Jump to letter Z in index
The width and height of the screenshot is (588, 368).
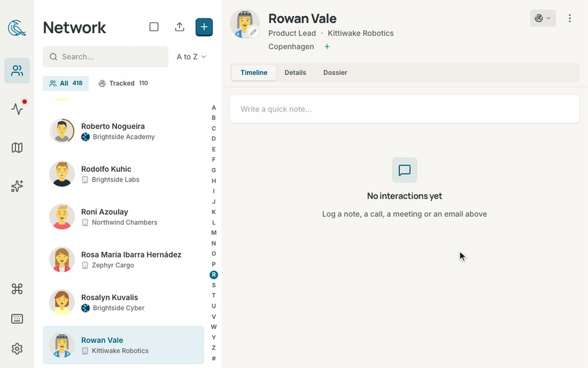tap(214, 348)
